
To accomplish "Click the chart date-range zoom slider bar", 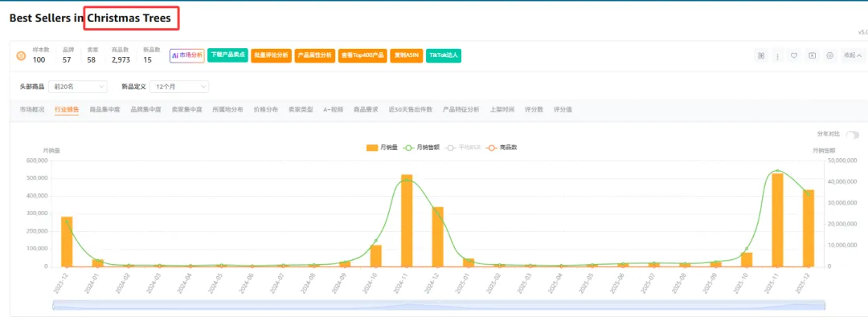I will click(438, 305).
